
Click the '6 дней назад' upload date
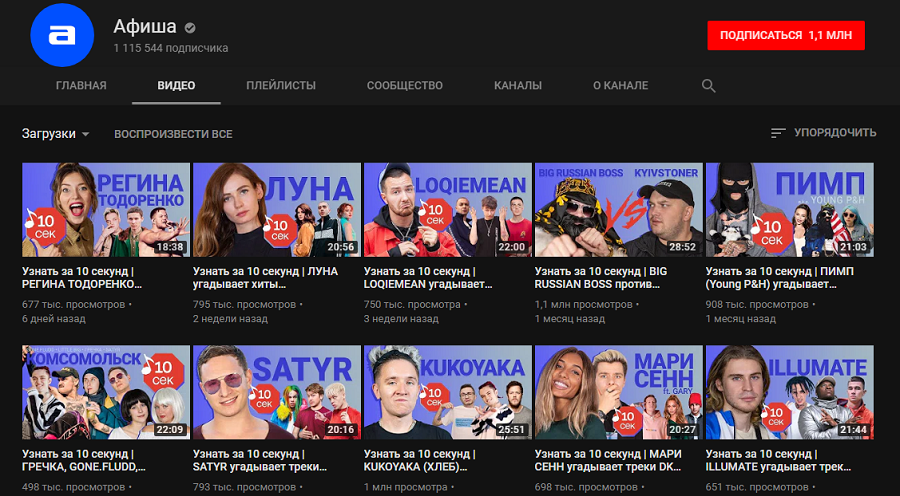(x=54, y=319)
